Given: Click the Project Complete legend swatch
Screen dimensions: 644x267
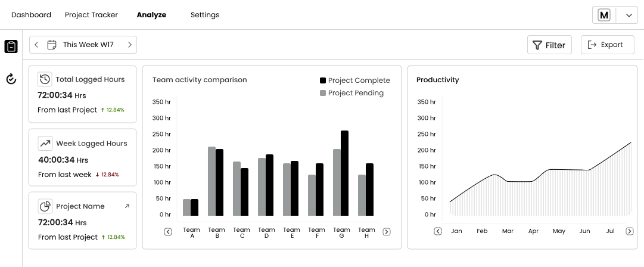Looking at the screenshot, I should pos(323,80).
